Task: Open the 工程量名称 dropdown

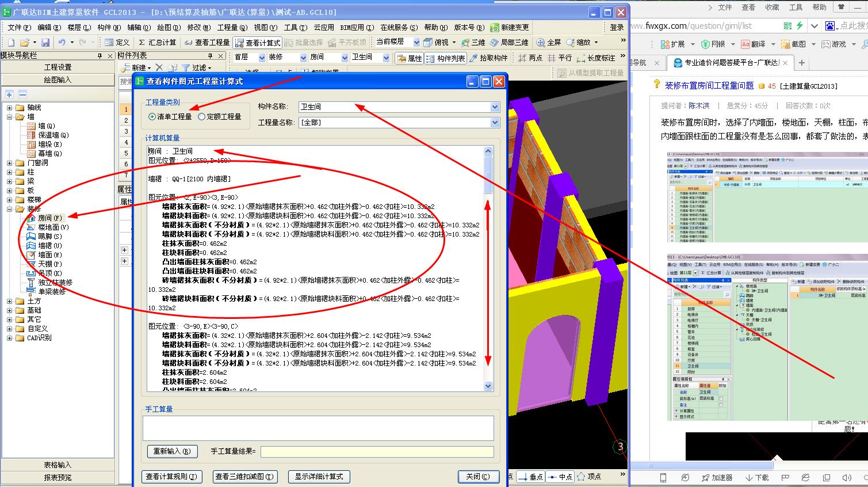Action: (x=495, y=123)
